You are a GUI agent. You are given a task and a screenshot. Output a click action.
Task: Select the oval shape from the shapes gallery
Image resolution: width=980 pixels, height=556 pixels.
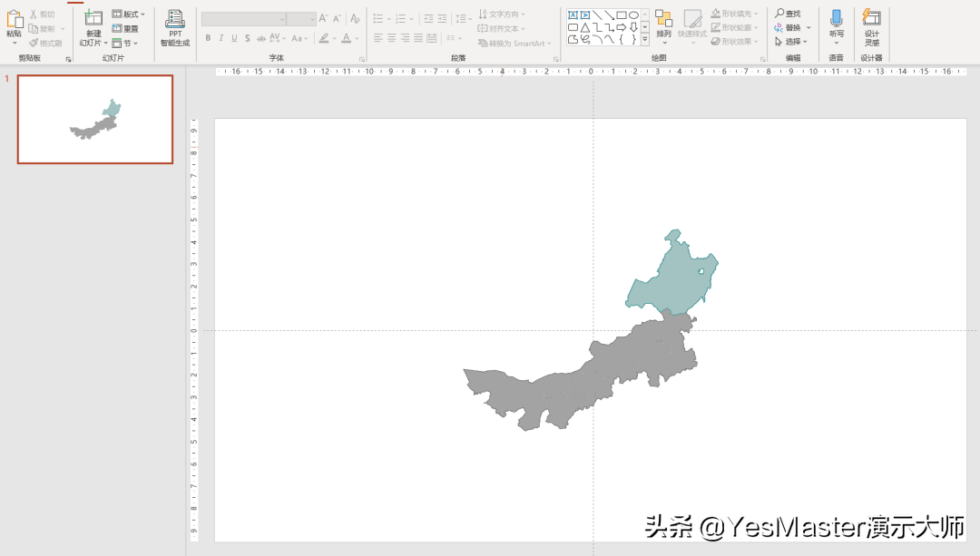click(634, 15)
